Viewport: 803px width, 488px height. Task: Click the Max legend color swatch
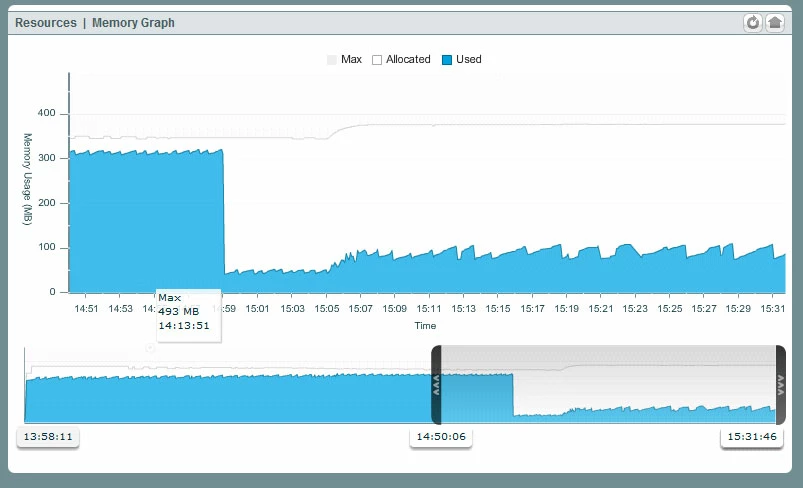coord(331,60)
